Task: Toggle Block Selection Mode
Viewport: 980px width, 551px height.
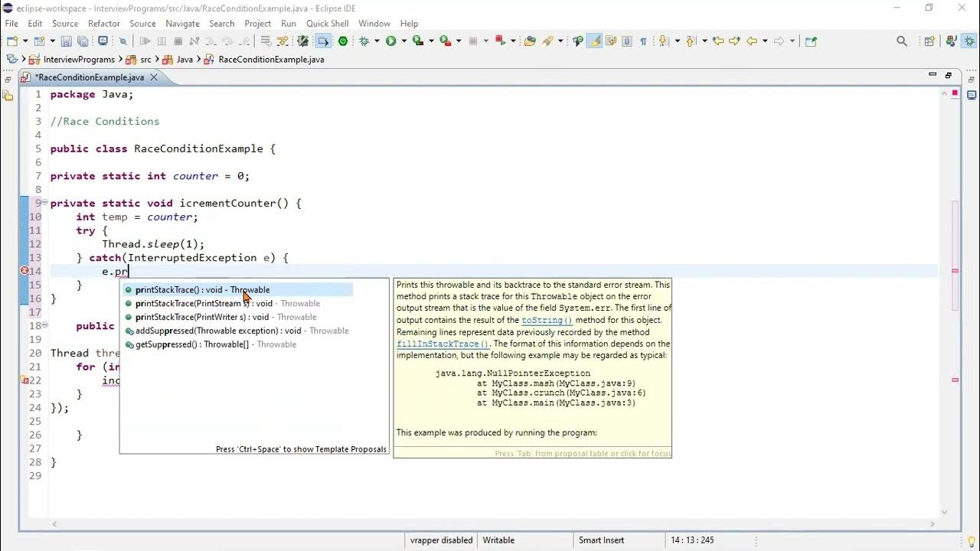Action: 627,41
